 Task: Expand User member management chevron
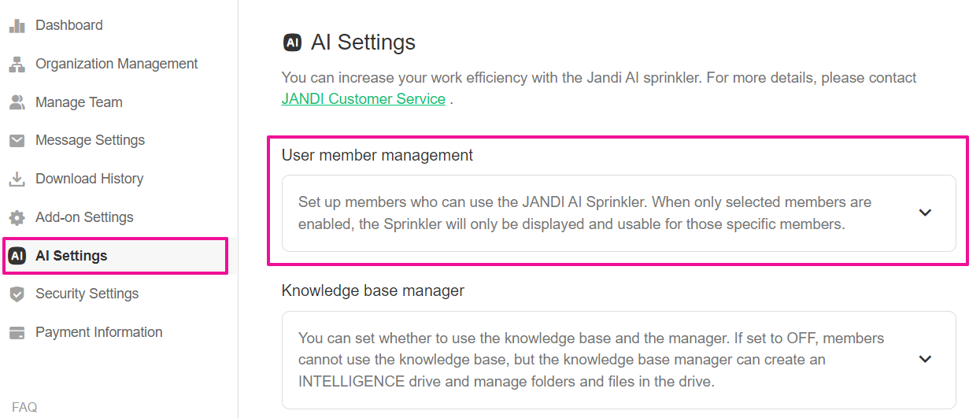925,213
